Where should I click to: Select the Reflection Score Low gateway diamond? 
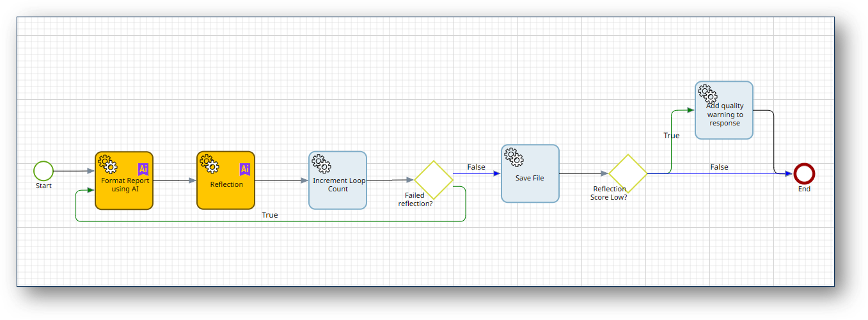pos(627,173)
